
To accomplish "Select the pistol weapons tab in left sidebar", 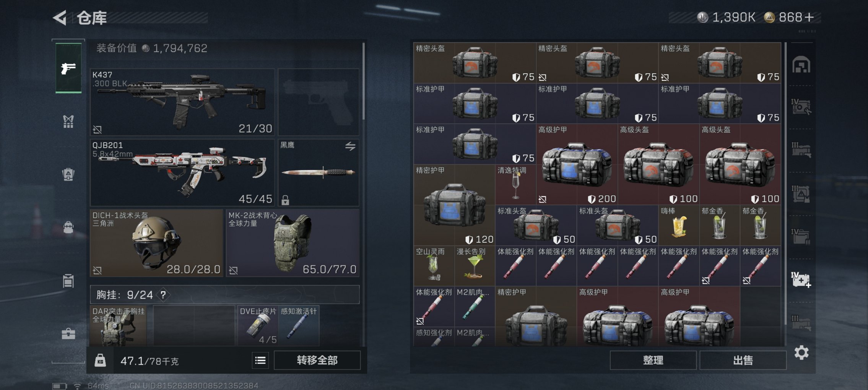I will pos(68,68).
